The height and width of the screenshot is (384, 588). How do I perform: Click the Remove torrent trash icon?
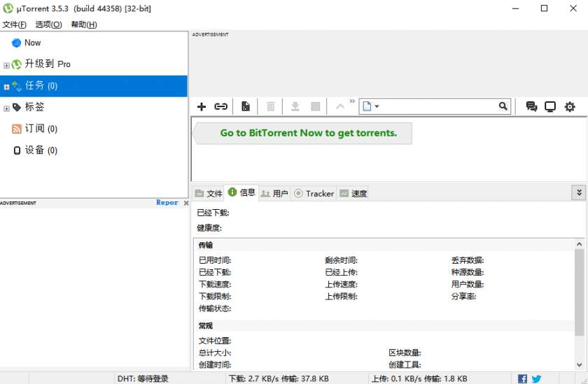271,107
